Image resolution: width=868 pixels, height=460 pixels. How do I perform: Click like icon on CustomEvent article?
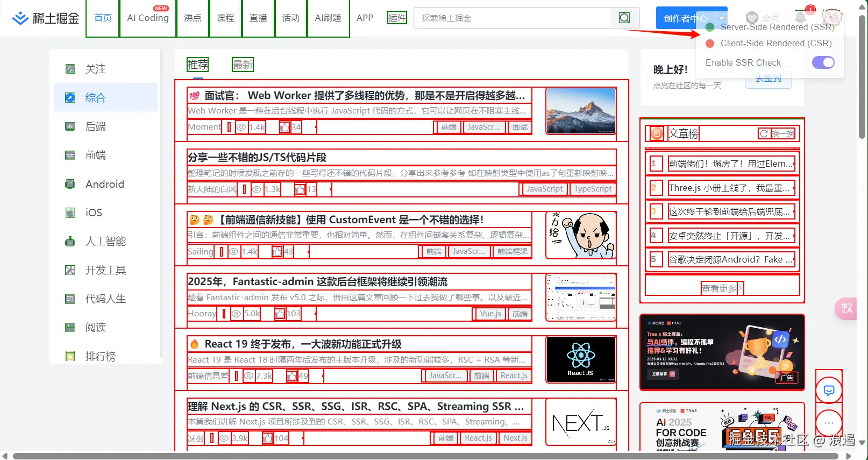pyautogui.click(x=277, y=251)
